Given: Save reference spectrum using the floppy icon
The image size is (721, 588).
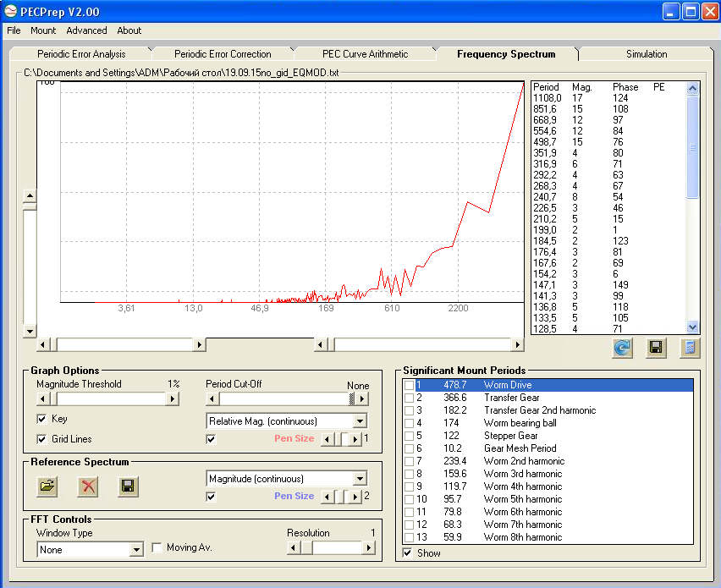Looking at the screenshot, I should pyautogui.click(x=129, y=486).
